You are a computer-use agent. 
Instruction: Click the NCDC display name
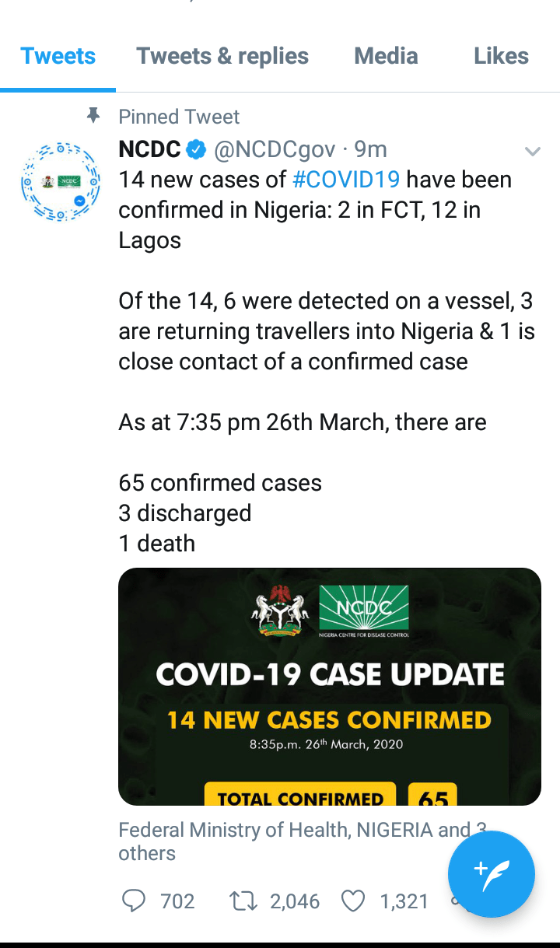(149, 149)
